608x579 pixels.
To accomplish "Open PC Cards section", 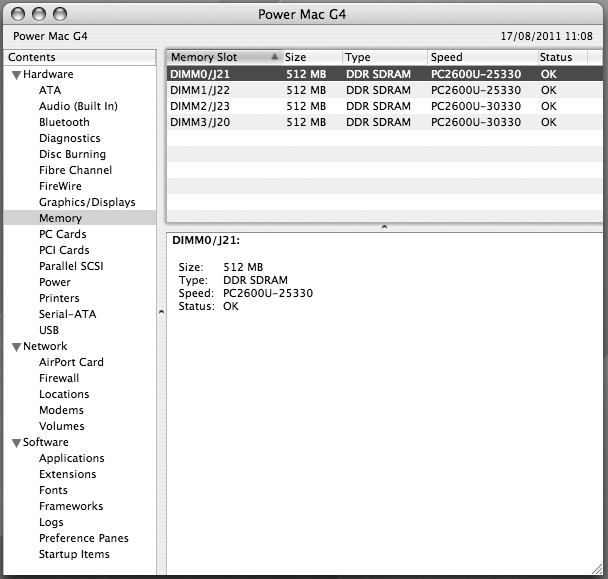I will pos(63,234).
